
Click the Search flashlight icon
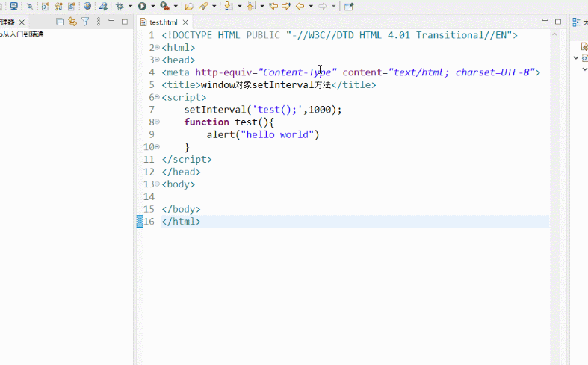[x=203, y=7]
